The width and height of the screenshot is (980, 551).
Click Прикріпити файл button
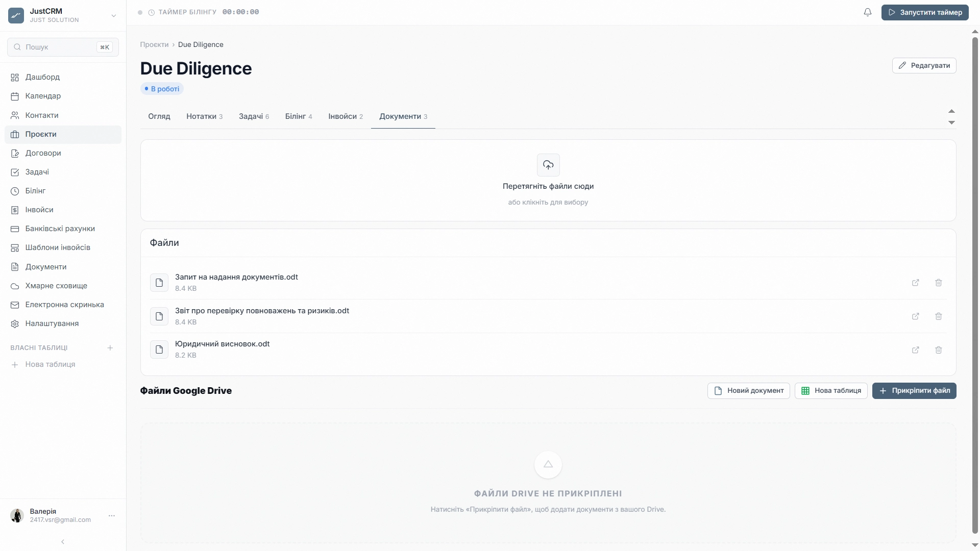pyautogui.click(x=914, y=391)
